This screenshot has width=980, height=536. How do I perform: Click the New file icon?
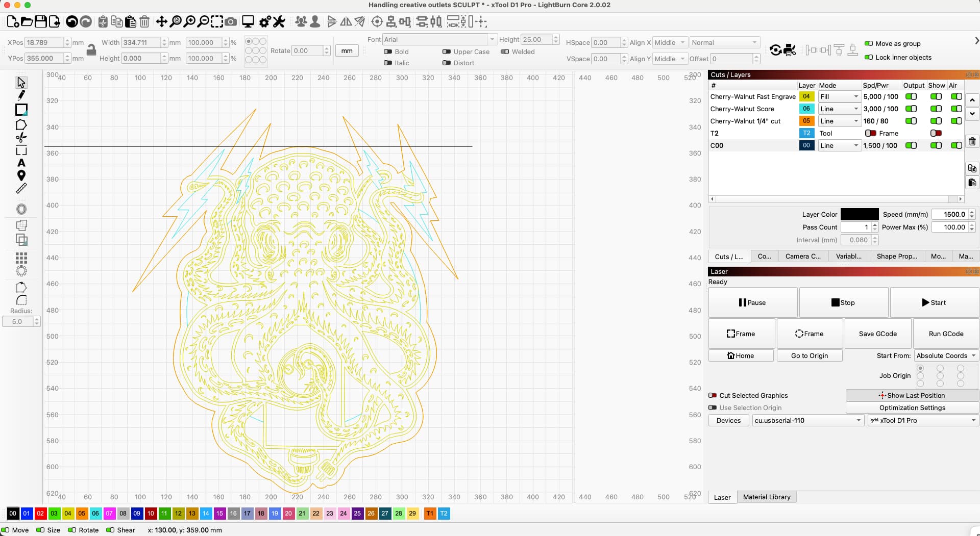coord(13,21)
